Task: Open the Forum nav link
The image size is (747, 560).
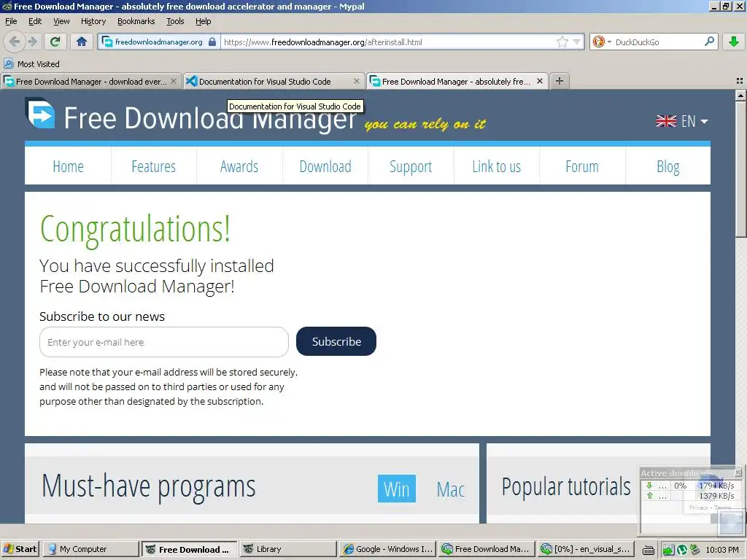Action: tap(582, 167)
